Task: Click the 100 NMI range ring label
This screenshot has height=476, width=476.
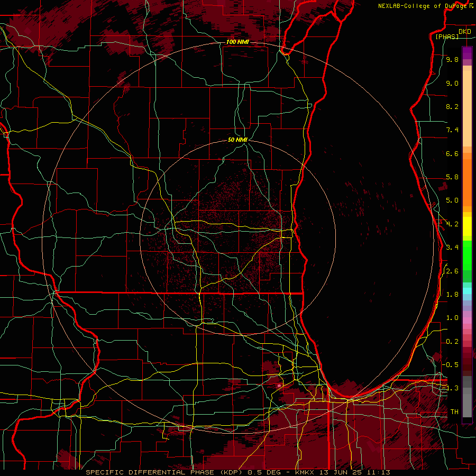Action: coord(237,42)
